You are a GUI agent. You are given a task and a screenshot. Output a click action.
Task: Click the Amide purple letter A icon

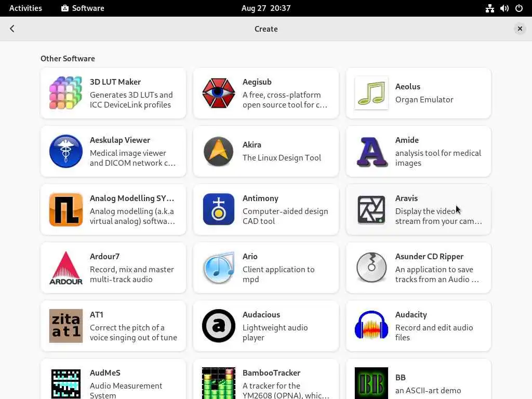371,152
